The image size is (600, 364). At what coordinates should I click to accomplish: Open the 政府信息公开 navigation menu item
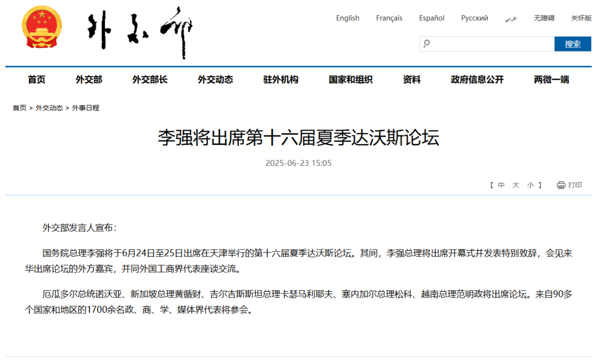(x=477, y=79)
